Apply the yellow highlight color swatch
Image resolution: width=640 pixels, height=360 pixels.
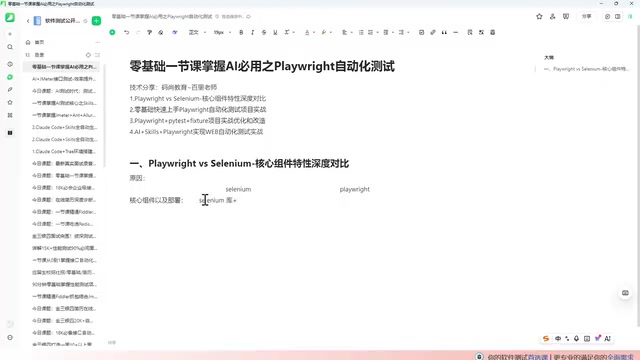[324, 32]
